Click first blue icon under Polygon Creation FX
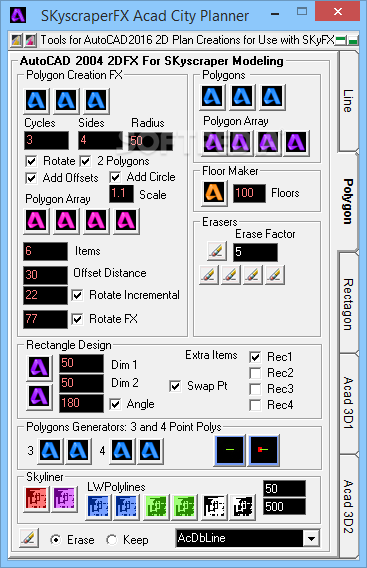 click(36, 100)
